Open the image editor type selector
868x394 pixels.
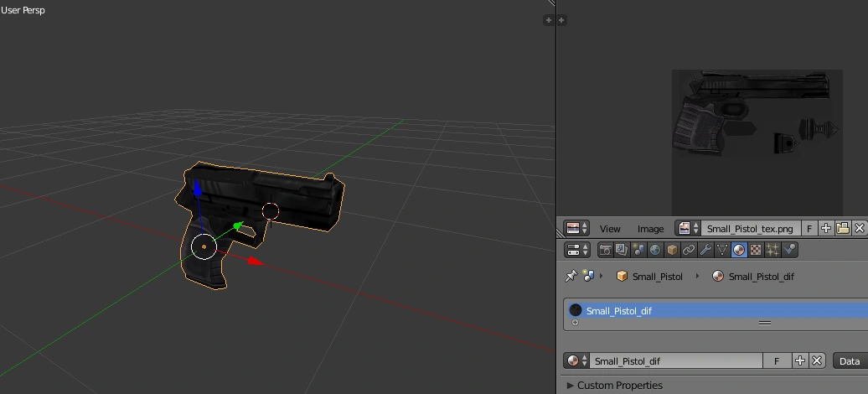tap(576, 228)
